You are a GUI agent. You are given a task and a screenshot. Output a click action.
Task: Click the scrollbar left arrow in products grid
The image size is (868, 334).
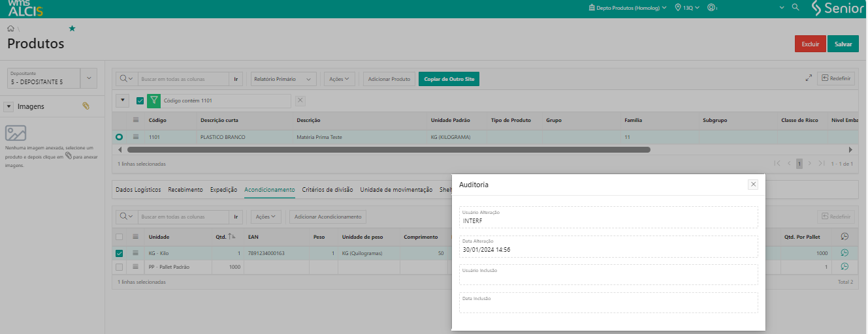(x=119, y=149)
